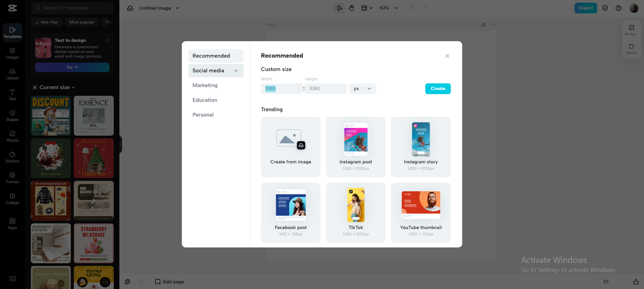The height and width of the screenshot is (289, 644).
Task: Open the Essence template thumbnail
Action: click(94, 116)
